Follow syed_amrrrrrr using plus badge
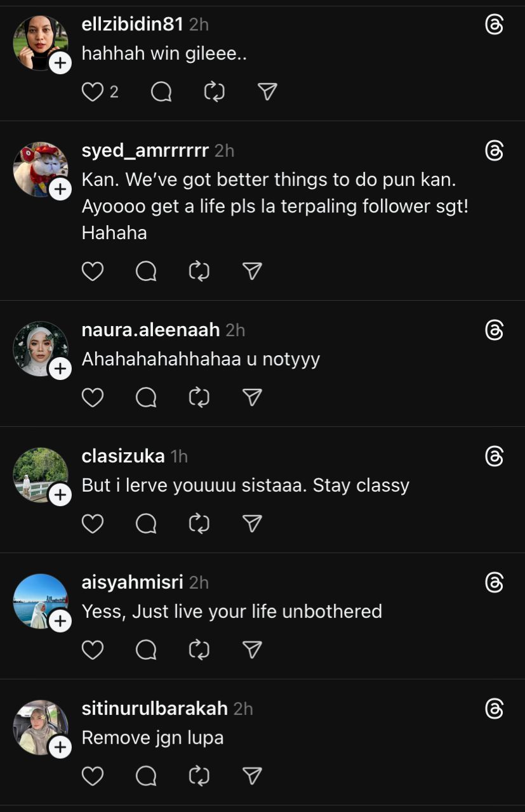 60,189
